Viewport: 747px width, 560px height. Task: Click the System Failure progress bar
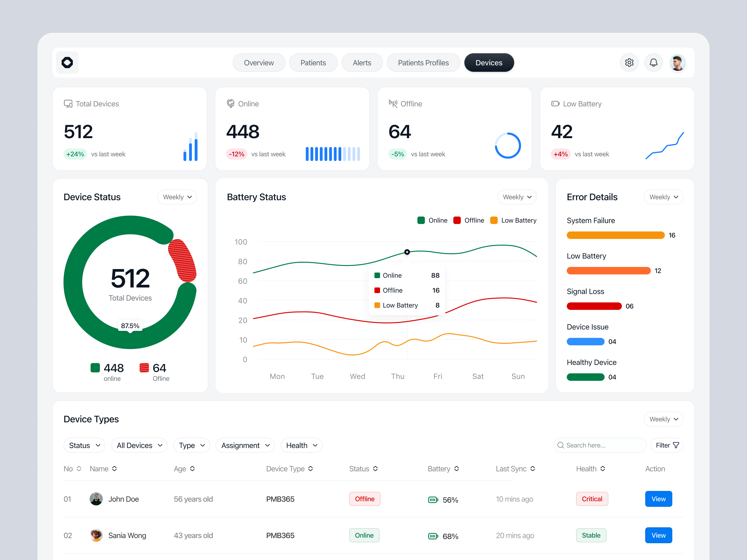[615, 235]
